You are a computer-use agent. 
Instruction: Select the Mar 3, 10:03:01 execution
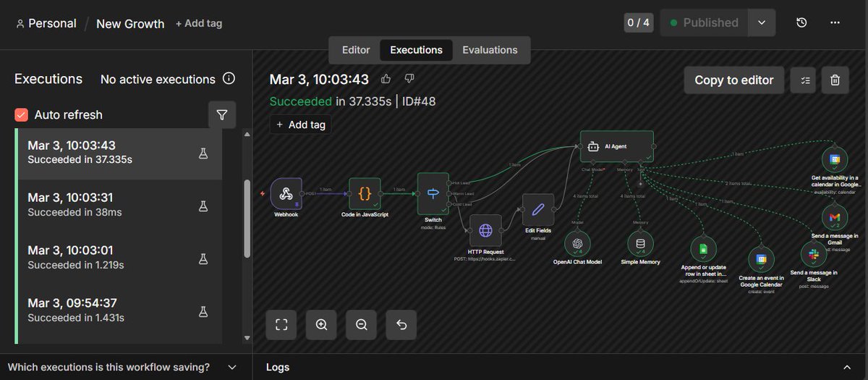[119, 258]
